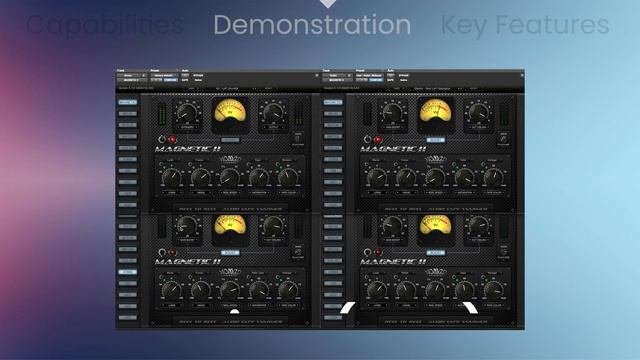Toggle the blue Boost button in lower-left Magnetic II
The width and height of the screenshot is (640, 360).
[230, 253]
